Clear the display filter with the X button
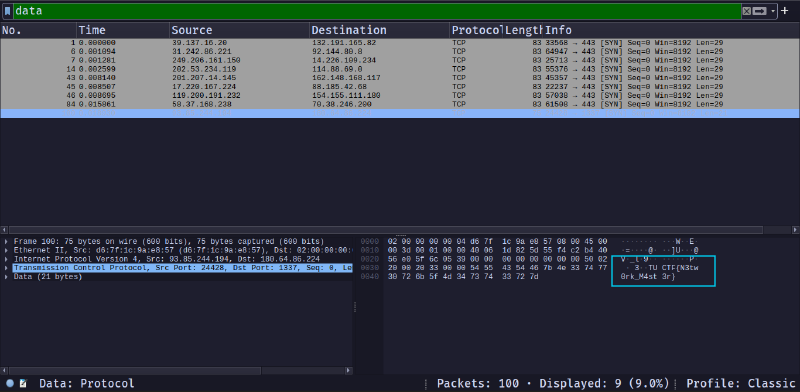The image size is (800, 392). point(746,11)
